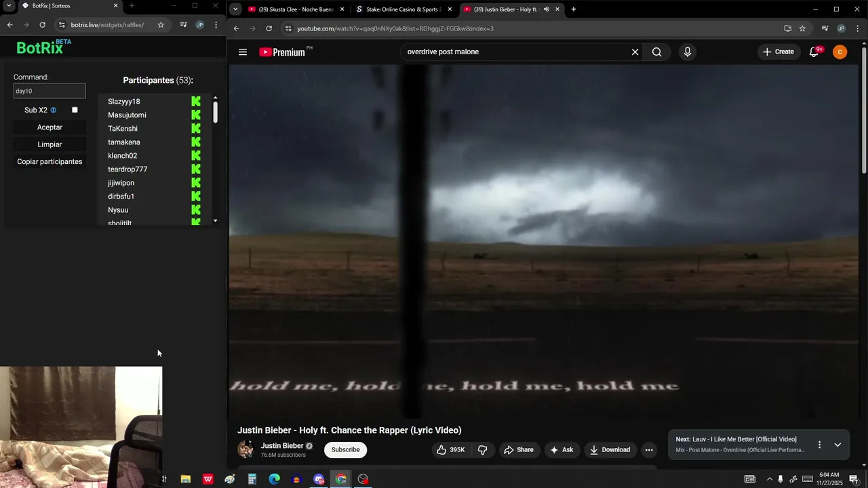
Task: Switch to the Stake Online Casino tab
Action: [404, 9]
